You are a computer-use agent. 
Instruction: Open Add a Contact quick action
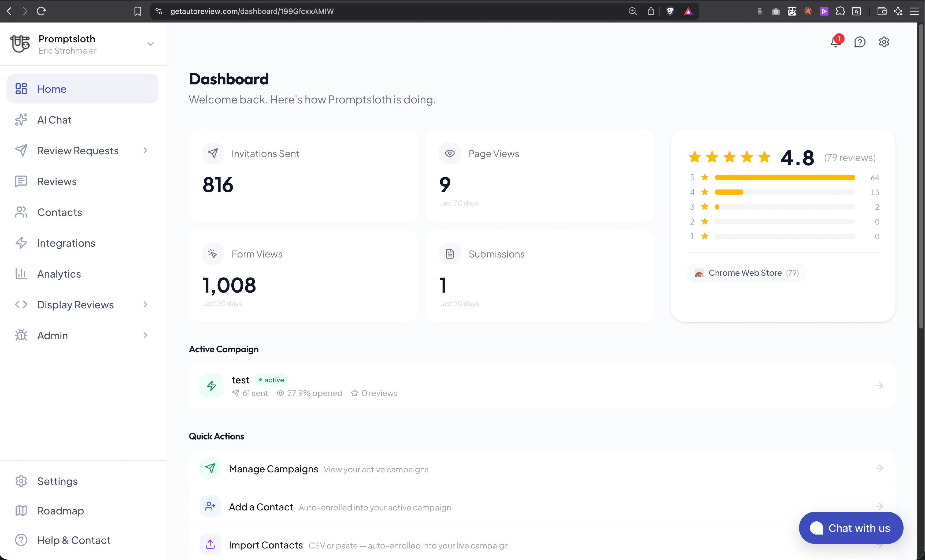(542, 507)
